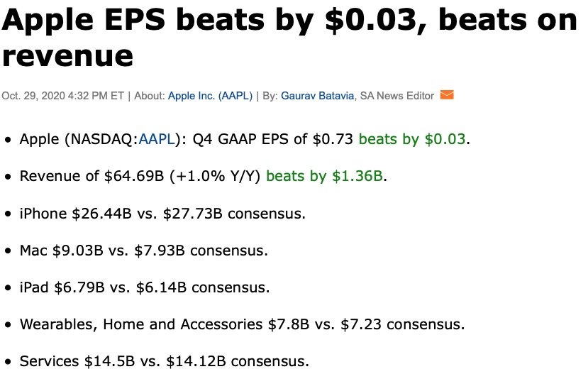Click the orange envelope email icon
Viewport: 588px width, 374px height.
pos(447,95)
